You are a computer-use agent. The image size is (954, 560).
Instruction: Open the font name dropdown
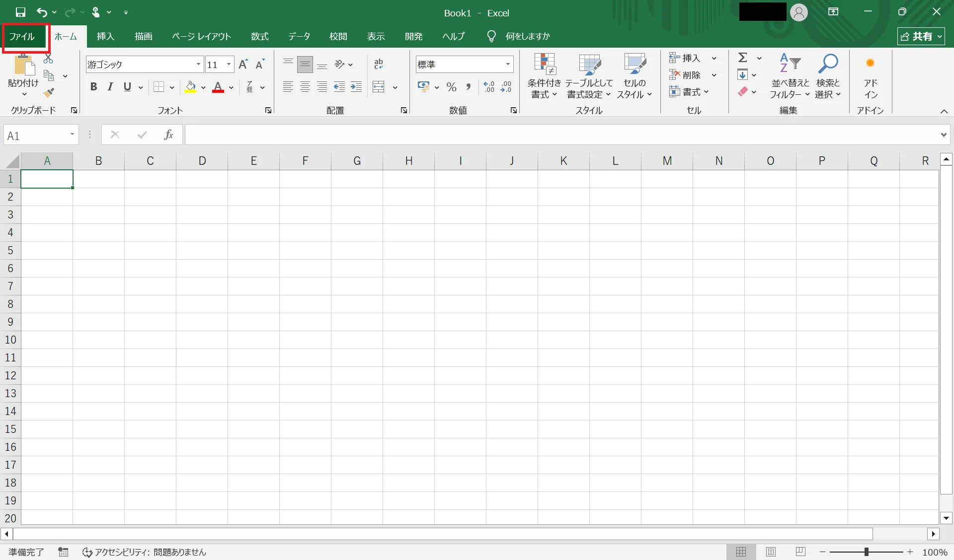pos(198,64)
